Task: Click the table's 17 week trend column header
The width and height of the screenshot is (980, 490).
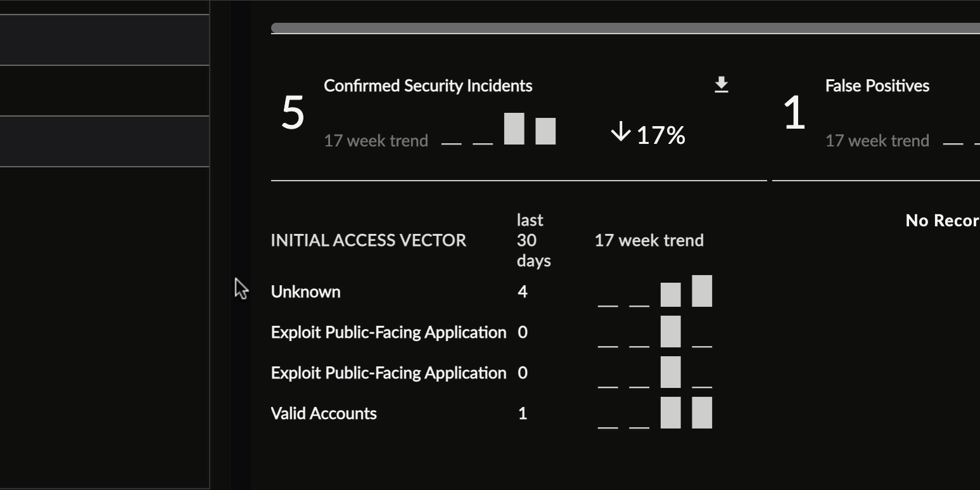Action: point(649,240)
